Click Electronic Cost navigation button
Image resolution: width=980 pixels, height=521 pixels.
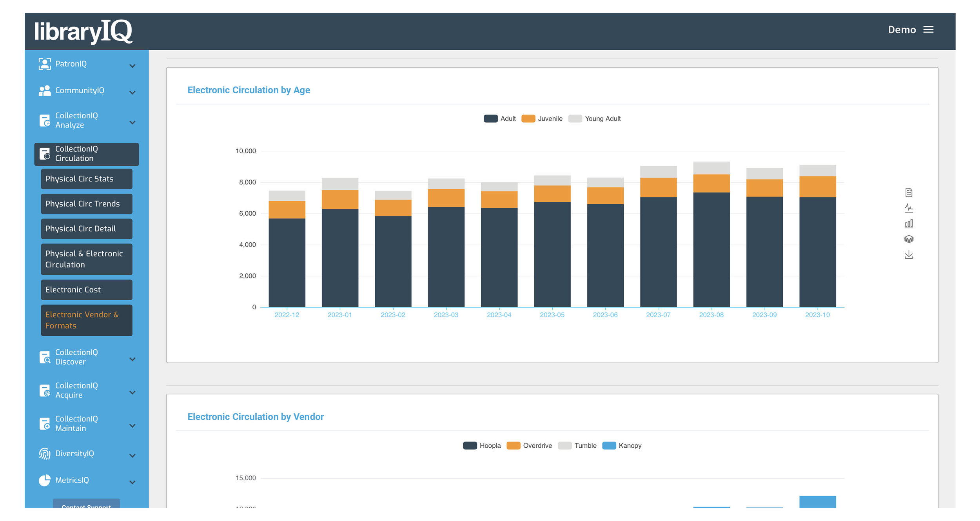click(x=73, y=290)
